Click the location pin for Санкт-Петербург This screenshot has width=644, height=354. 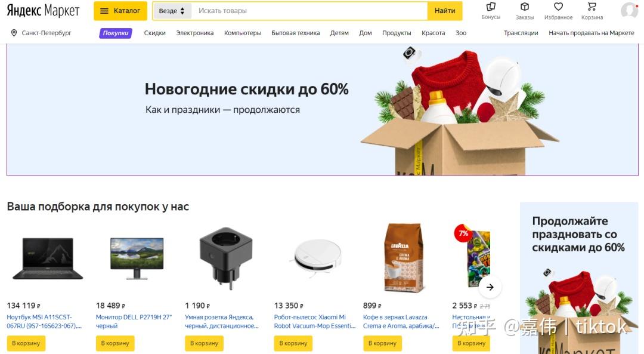click(14, 33)
